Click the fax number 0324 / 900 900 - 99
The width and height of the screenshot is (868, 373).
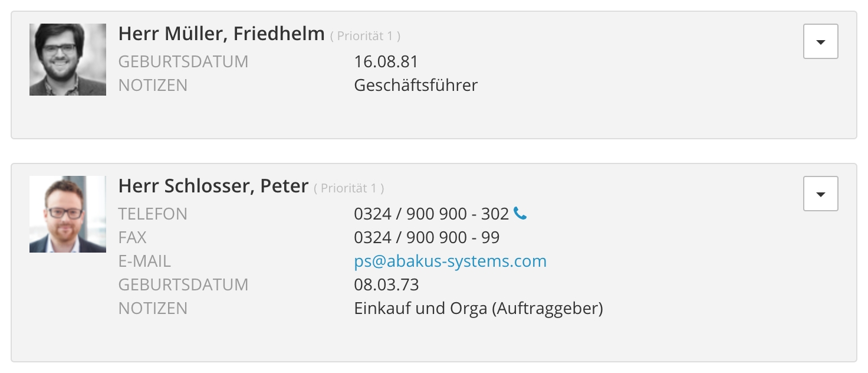(x=426, y=237)
